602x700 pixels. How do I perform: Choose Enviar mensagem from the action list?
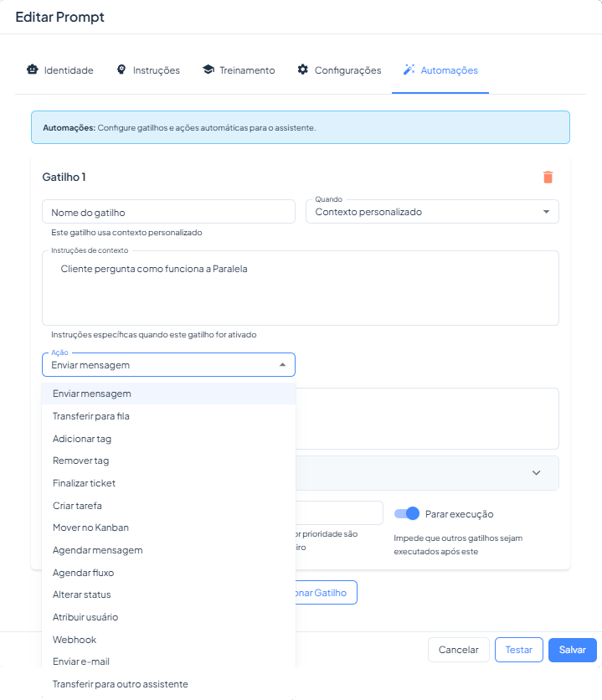(x=168, y=394)
